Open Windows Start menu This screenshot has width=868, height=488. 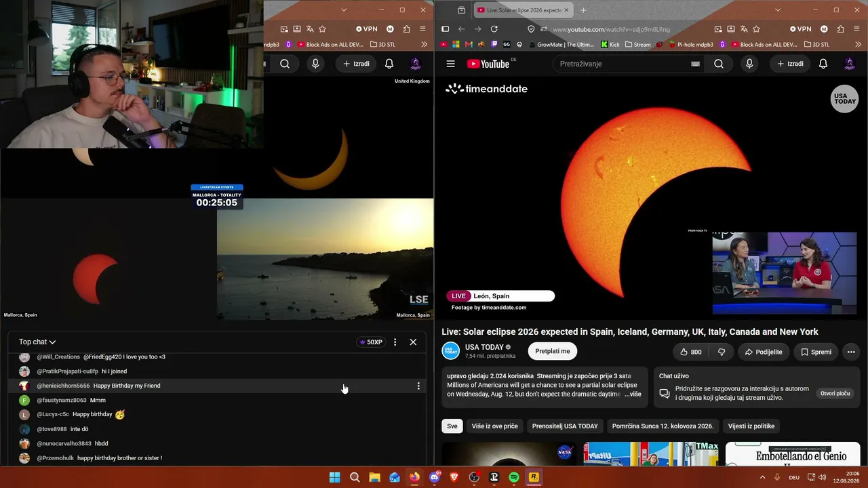point(335,477)
